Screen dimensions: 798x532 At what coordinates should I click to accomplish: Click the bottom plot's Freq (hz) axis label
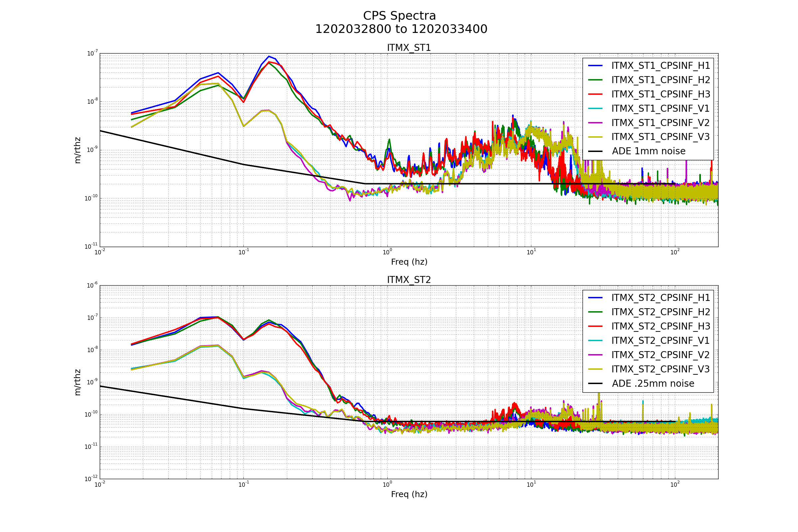pyautogui.click(x=409, y=494)
